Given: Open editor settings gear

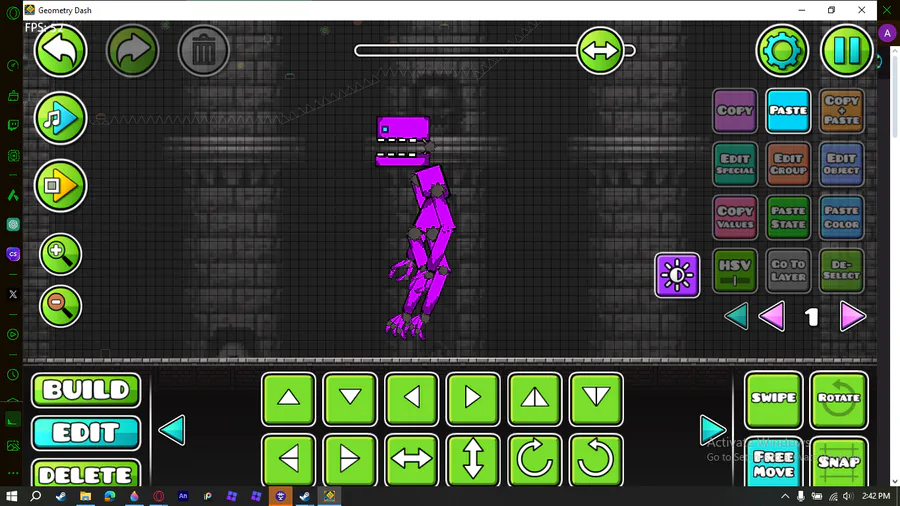Looking at the screenshot, I should point(782,51).
